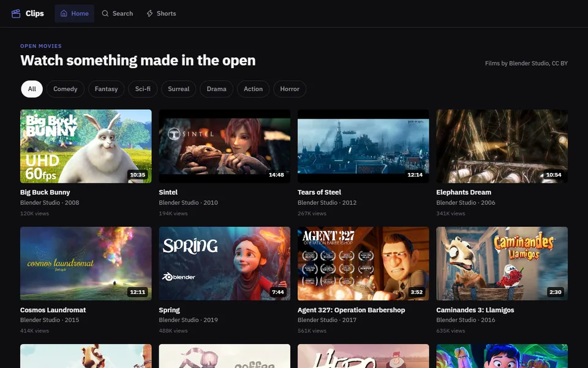Click 'Blender Studio · 2016' text
The width and height of the screenshot is (588, 368).
[x=466, y=320]
